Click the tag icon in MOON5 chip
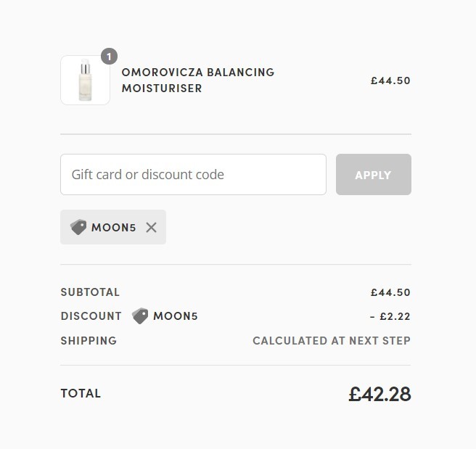The width and height of the screenshot is (476, 449). [78, 227]
